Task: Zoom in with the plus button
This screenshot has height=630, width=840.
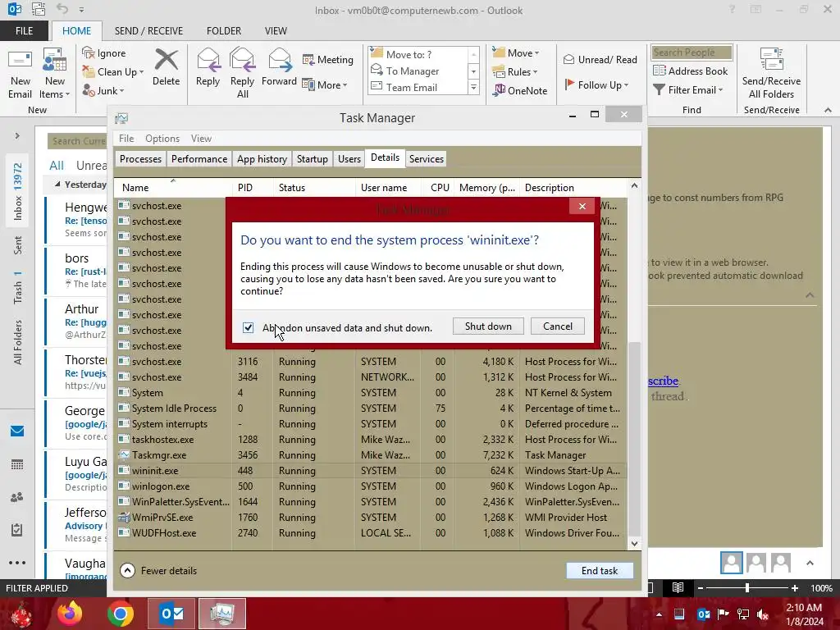Action: [x=795, y=588]
